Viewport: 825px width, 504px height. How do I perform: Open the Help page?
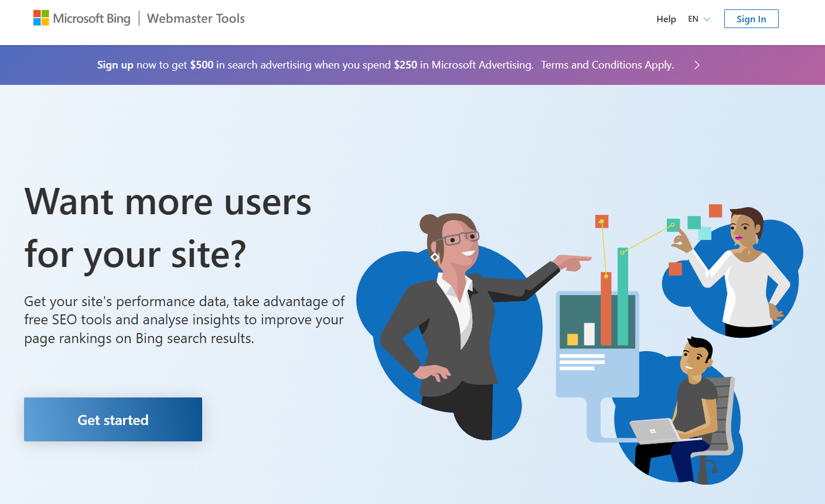(x=666, y=19)
